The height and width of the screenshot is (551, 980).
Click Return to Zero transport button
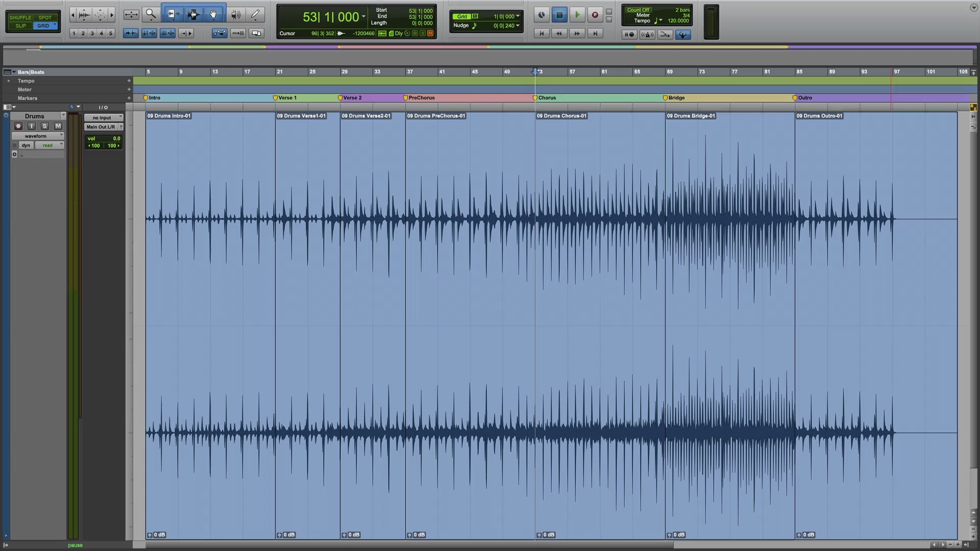(x=542, y=33)
